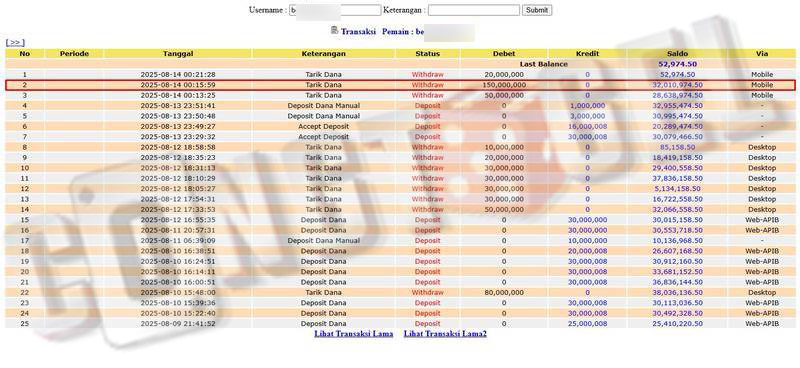This screenshot has width=800, height=368.
Task: Select highlighted row 2 with 150,000,000 debet
Action: point(400,85)
